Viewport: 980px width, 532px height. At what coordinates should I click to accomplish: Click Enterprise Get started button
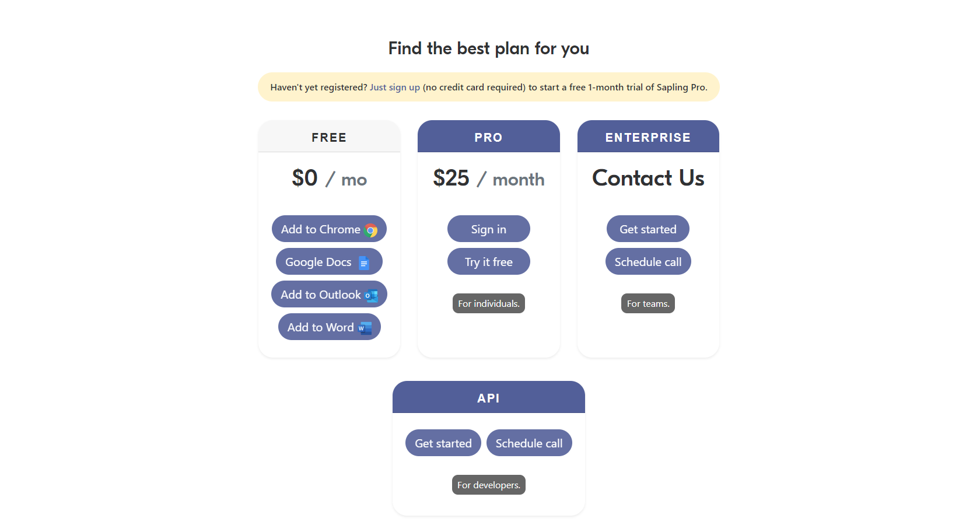[648, 229]
